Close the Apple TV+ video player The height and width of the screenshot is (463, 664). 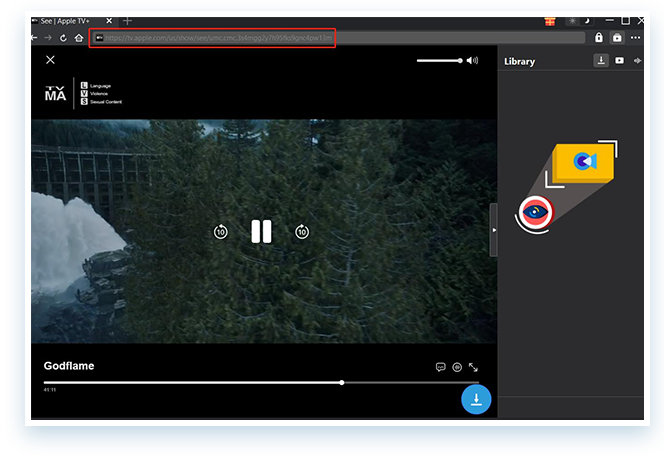click(50, 60)
